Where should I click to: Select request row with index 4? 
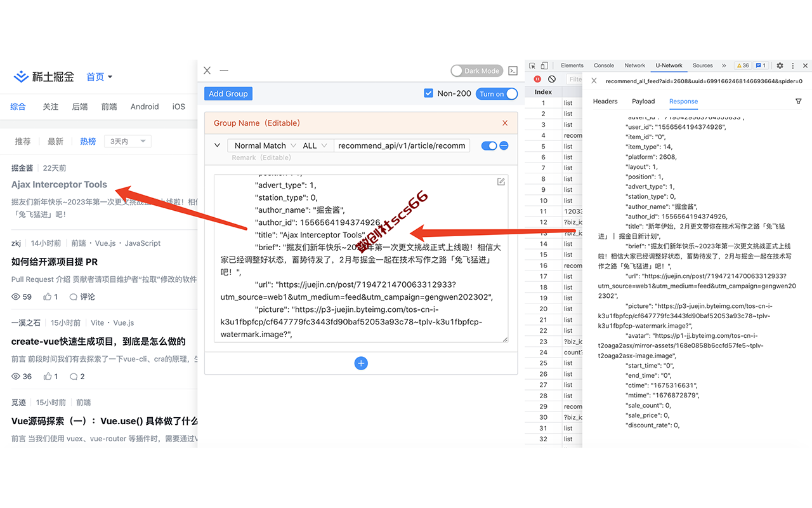(553, 135)
